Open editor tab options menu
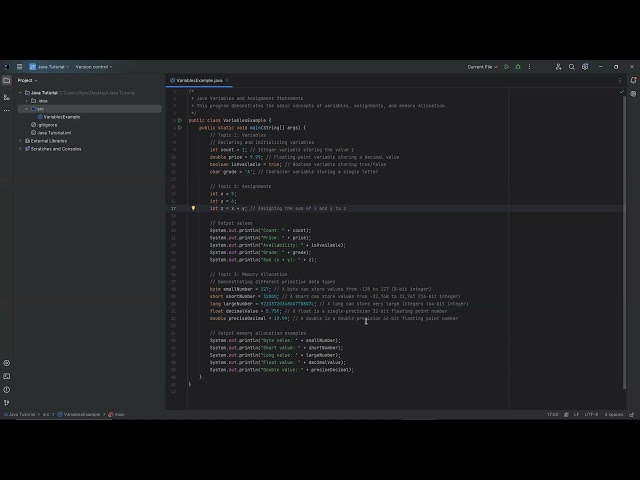Image resolution: width=640 pixels, height=480 pixels. pos(620,80)
